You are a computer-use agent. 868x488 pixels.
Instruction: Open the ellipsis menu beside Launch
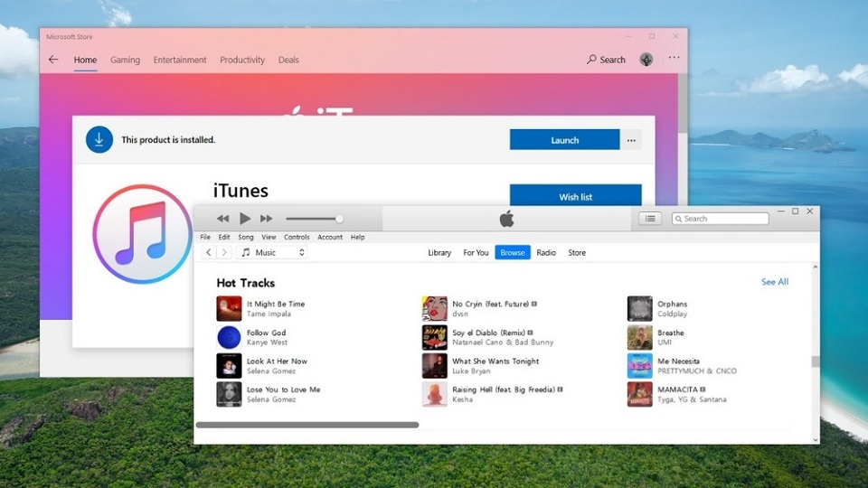coord(631,140)
